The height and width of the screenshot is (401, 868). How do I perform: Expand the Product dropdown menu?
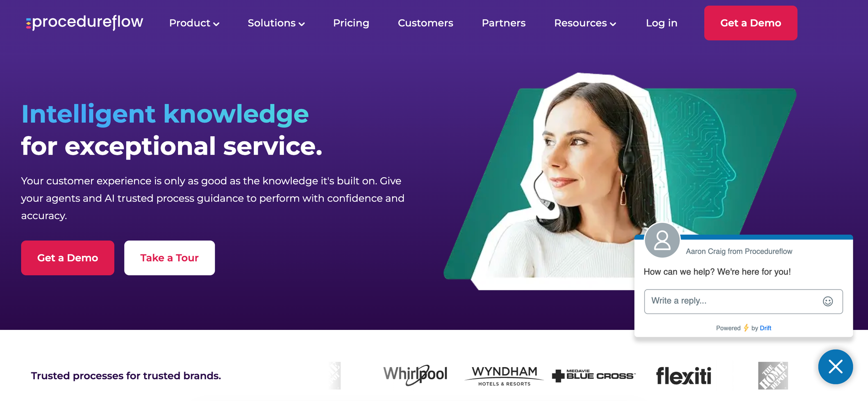click(194, 23)
